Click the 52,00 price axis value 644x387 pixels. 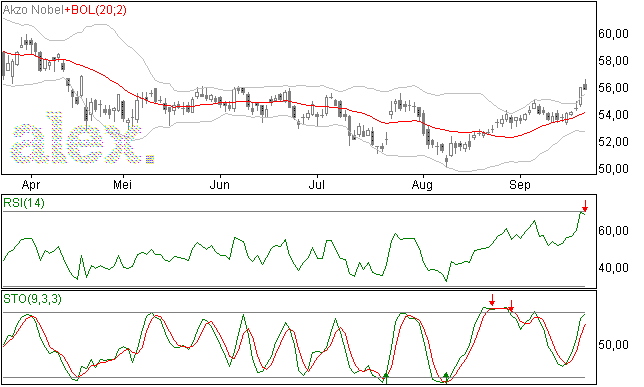[614, 142]
